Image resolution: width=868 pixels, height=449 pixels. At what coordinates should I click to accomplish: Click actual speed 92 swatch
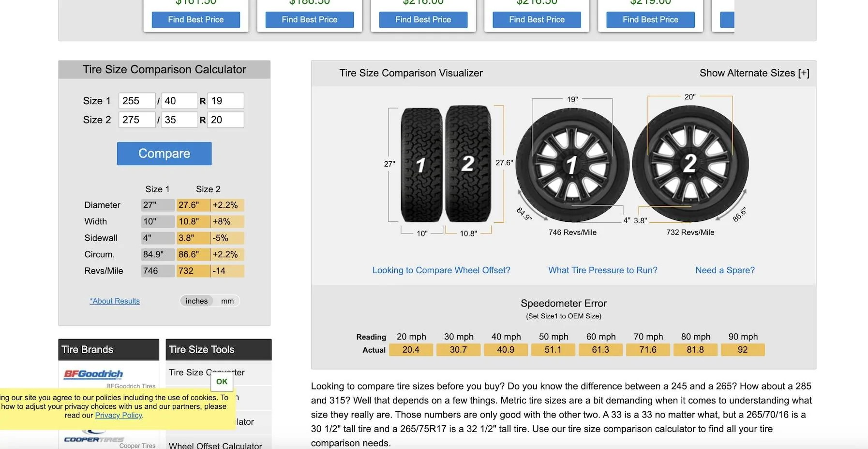click(743, 350)
